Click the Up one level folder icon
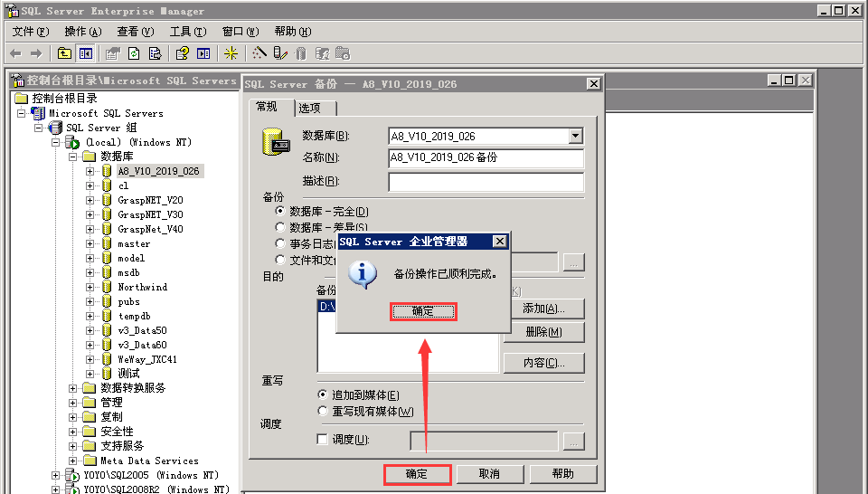This screenshot has height=494, width=868. 64,53
